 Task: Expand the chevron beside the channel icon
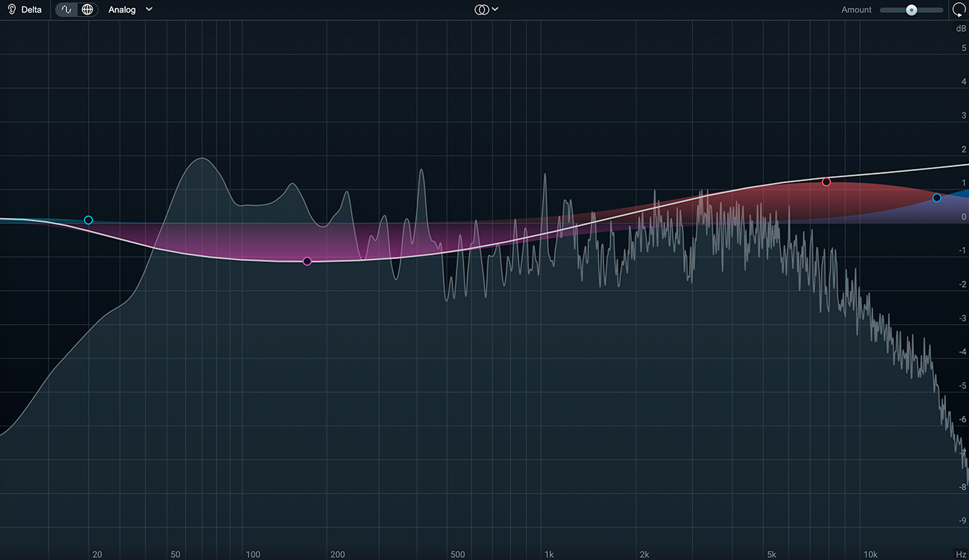point(495,10)
